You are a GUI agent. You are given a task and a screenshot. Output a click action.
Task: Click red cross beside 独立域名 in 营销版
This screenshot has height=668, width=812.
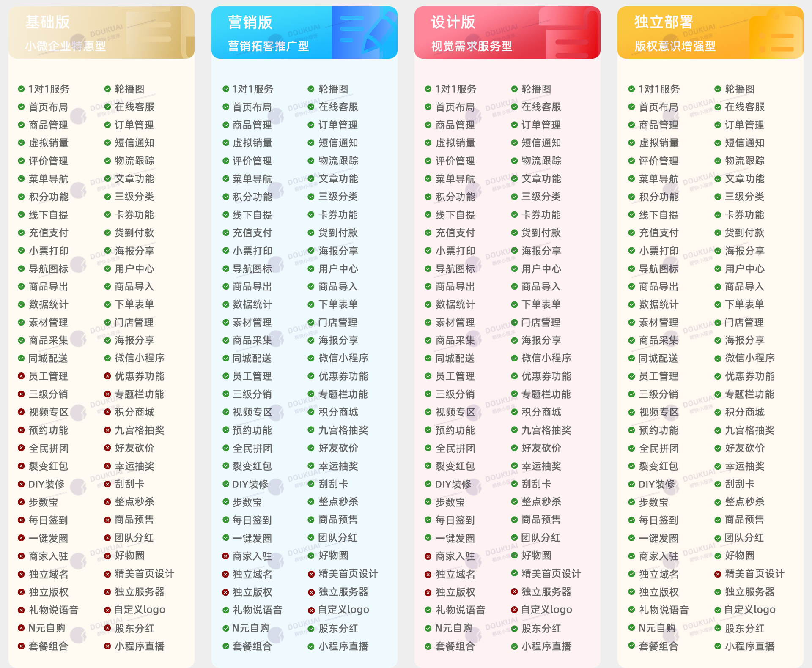225,574
